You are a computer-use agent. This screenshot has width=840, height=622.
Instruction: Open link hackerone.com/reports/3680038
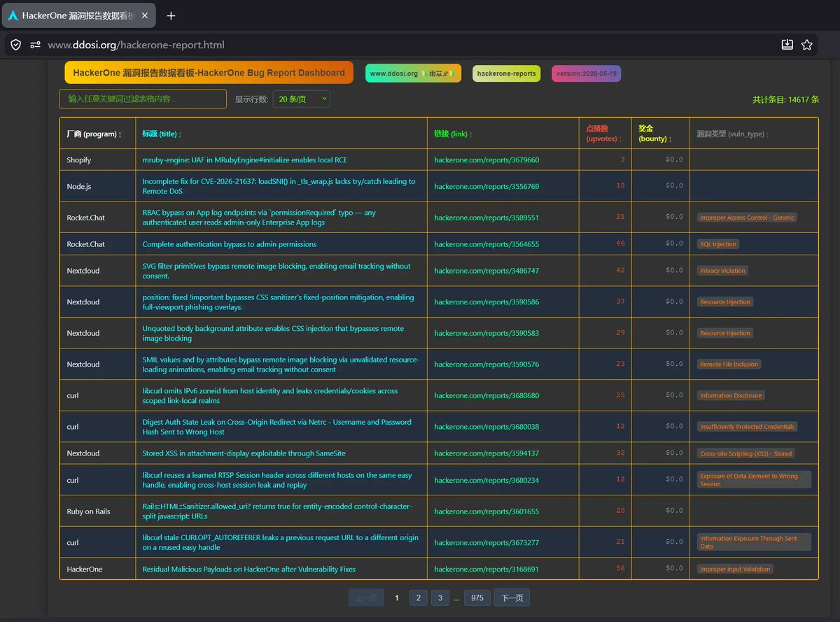coord(486,427)
